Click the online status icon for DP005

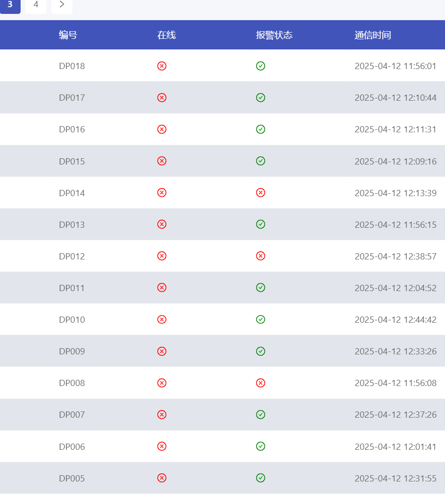tap(162, 478)
